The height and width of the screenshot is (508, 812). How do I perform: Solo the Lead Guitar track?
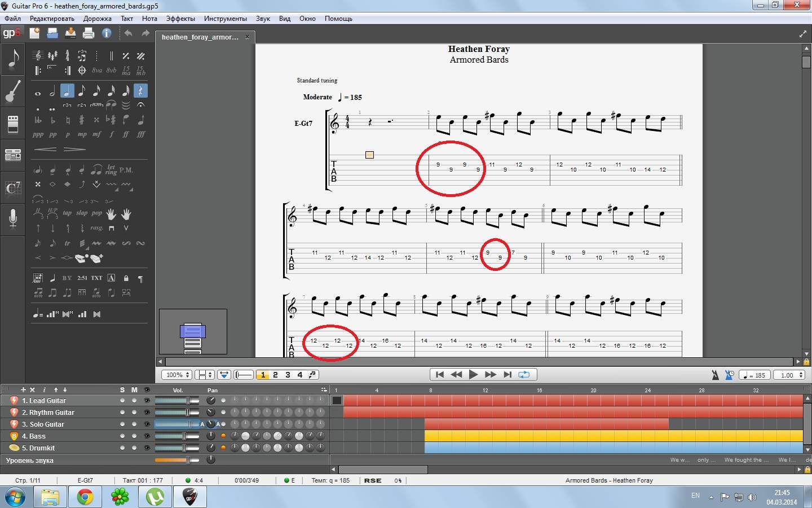[x=122, y=401]
